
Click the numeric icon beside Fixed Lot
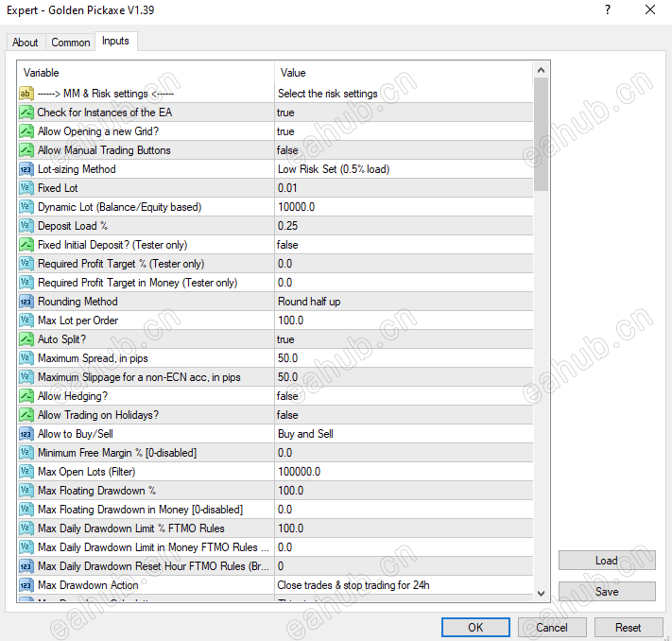click(x=26, y=188)
